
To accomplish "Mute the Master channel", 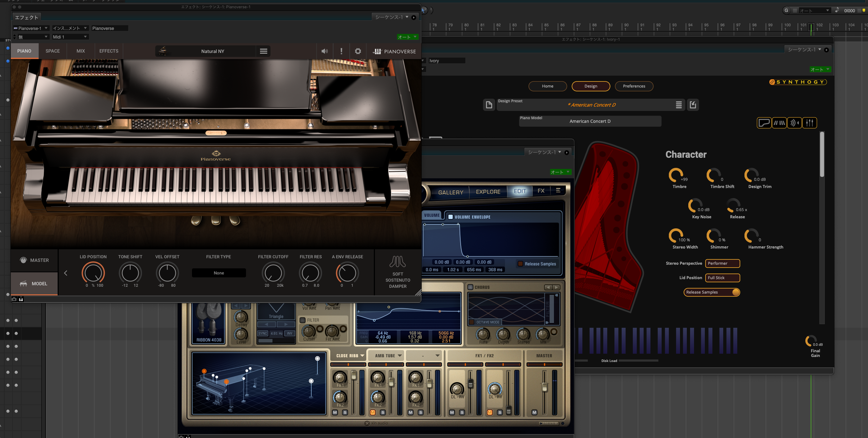I will (534, 412).
